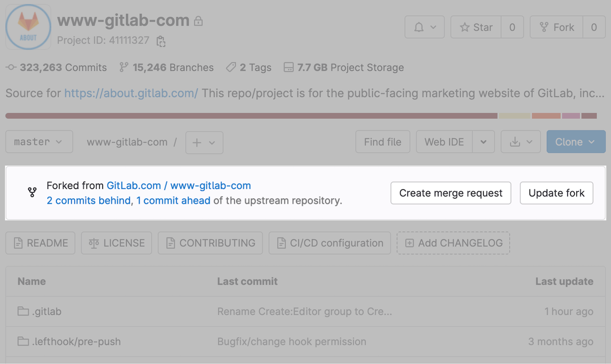Expand the plus dropdown next to breadcrumb

(x=204, y=143)
